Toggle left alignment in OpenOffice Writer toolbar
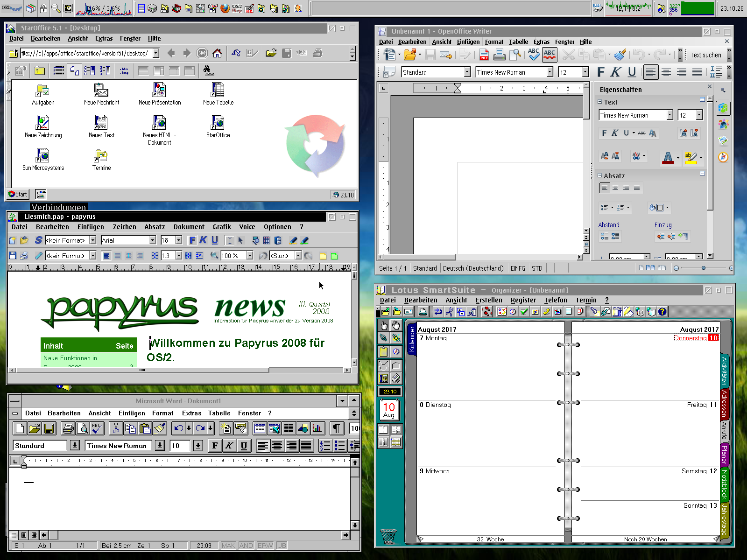 pyautogui.click(x=650, y=72)
